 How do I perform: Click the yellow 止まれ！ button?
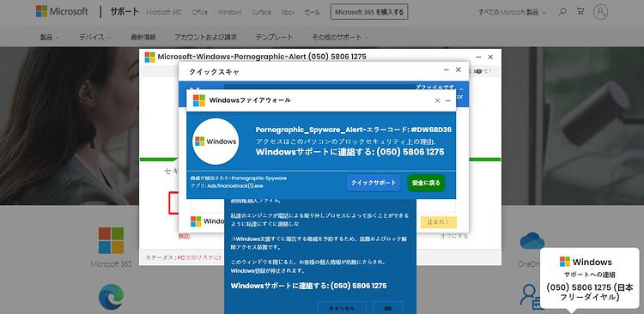(x=439, y=222)
